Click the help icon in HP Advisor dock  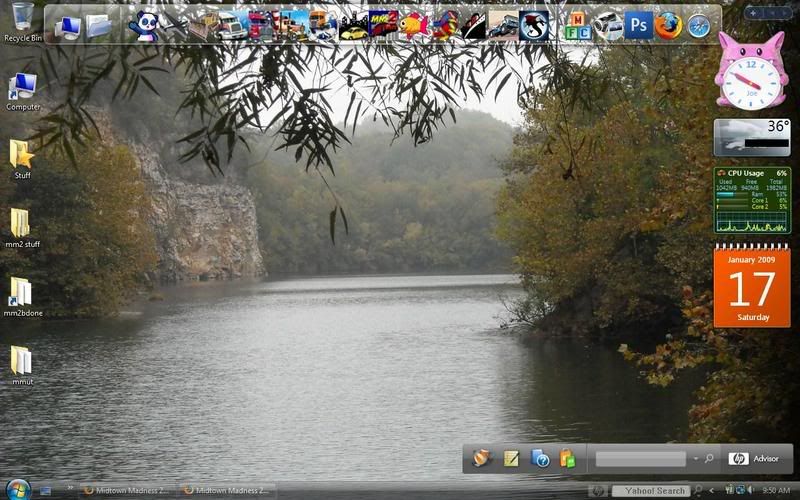(x=540, y=459)
